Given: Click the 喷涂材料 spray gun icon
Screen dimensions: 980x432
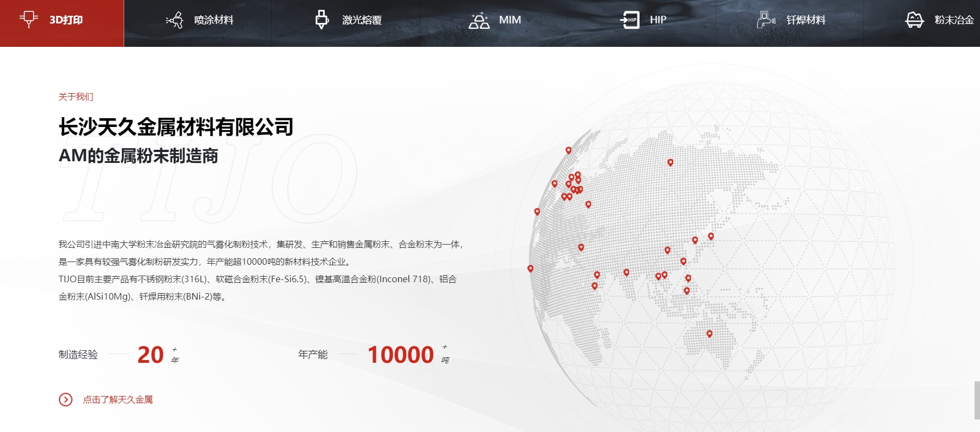Looking at the screenshot, I should [174, 20].
